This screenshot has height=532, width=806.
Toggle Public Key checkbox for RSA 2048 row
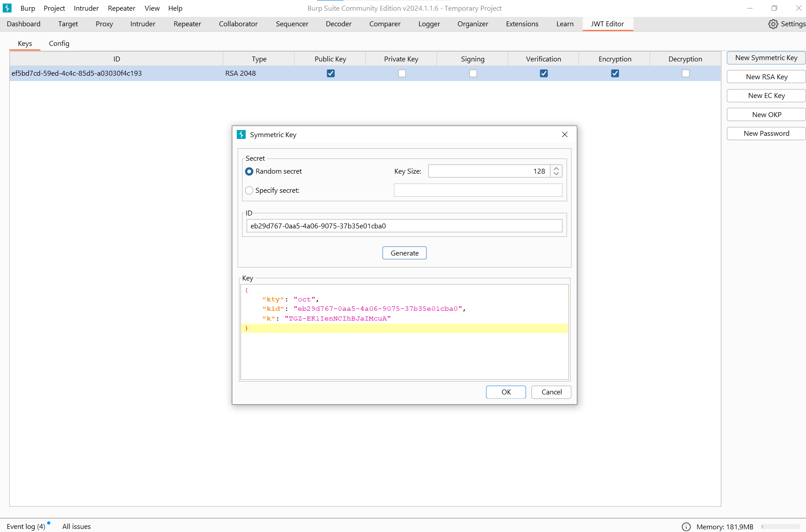331,73
